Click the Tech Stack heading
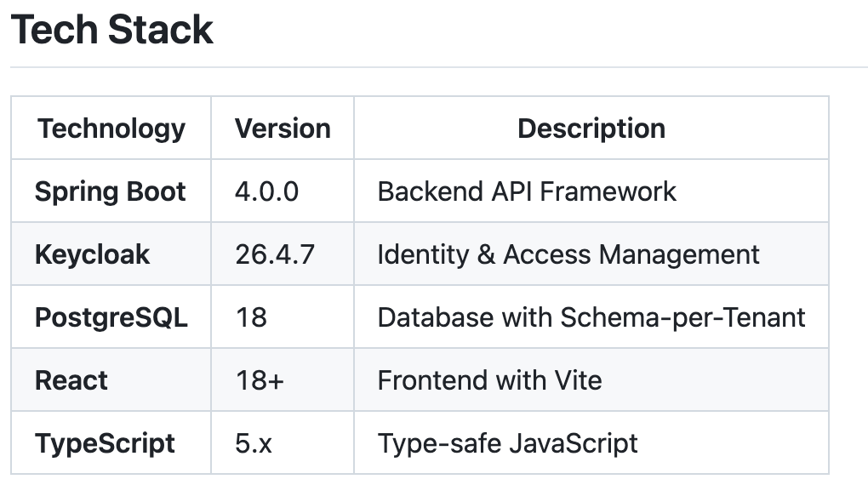868x502 pixels. [111, 31]
